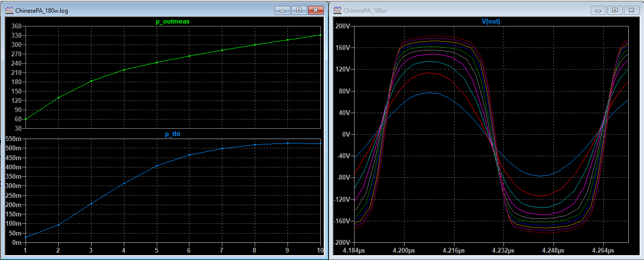The width and height of the screenshot is (644, 260).
Task: Click the p_tht data point at step 1
Action: point(25,237)
